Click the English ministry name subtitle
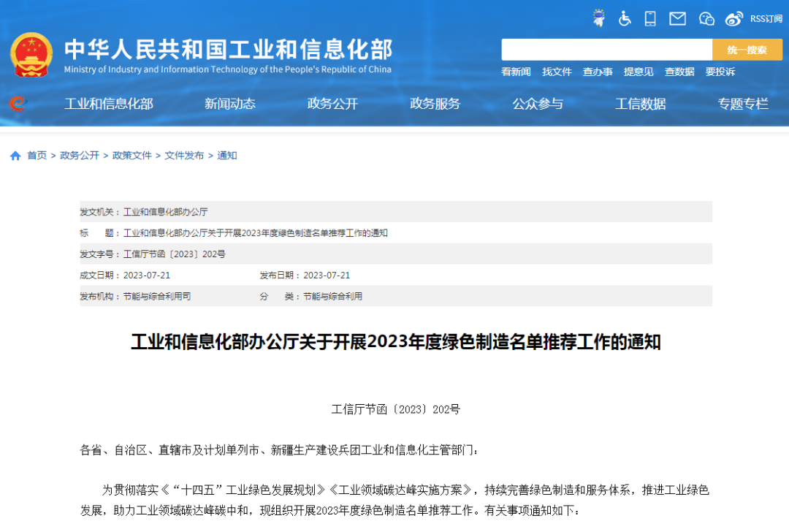Image resolution: width=789 pixels, height=532 pixels. coord(227,69)
